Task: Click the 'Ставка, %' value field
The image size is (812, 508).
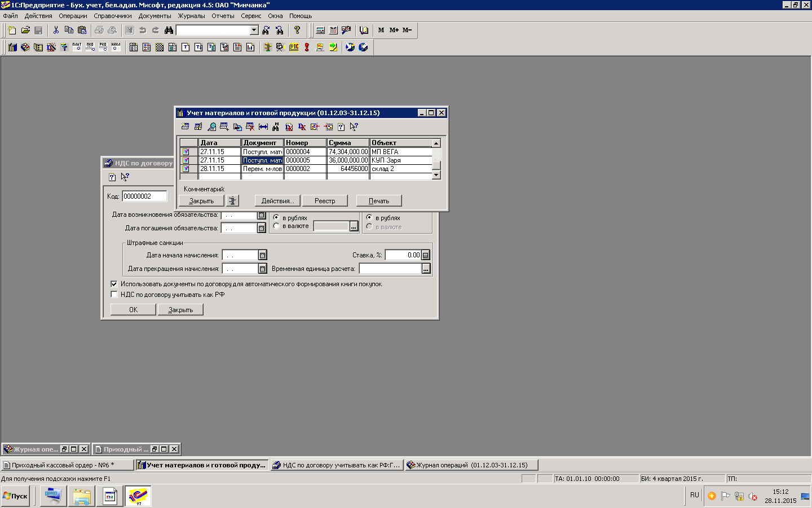Action: coord(403,255)
